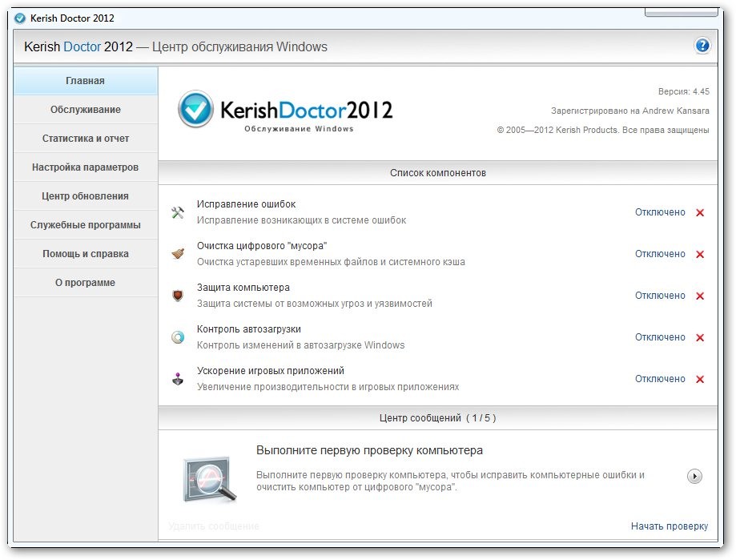Click the joystick icon for Ускорение игровых приложений
Viewport: 736px width, 560px height.
click(178, 379)
